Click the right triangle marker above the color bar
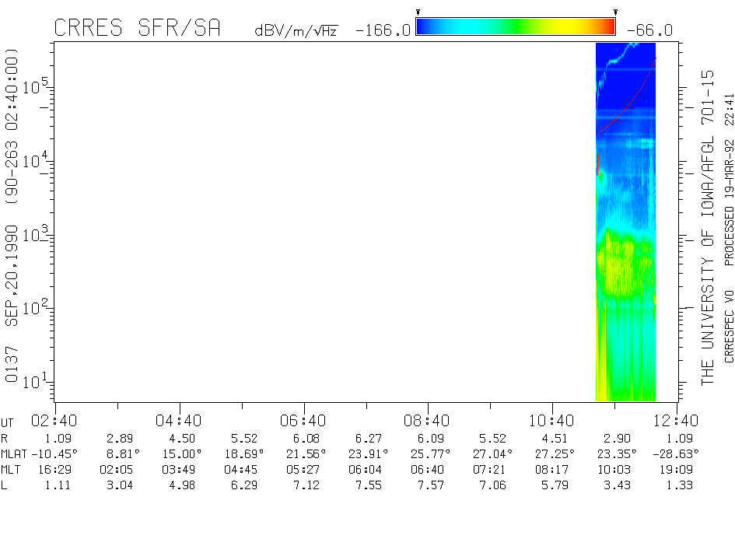The height and width of the screenshot is (560, 735). tap(615, 12)
